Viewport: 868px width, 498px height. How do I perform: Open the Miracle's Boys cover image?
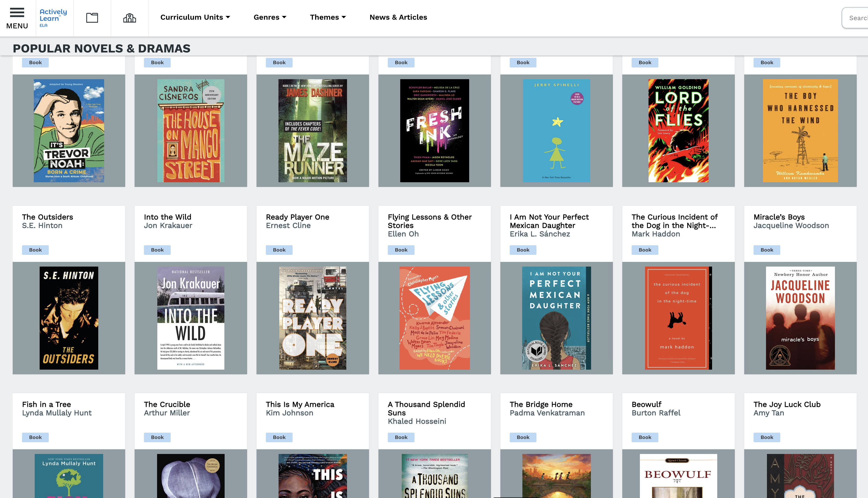(800, 318)
